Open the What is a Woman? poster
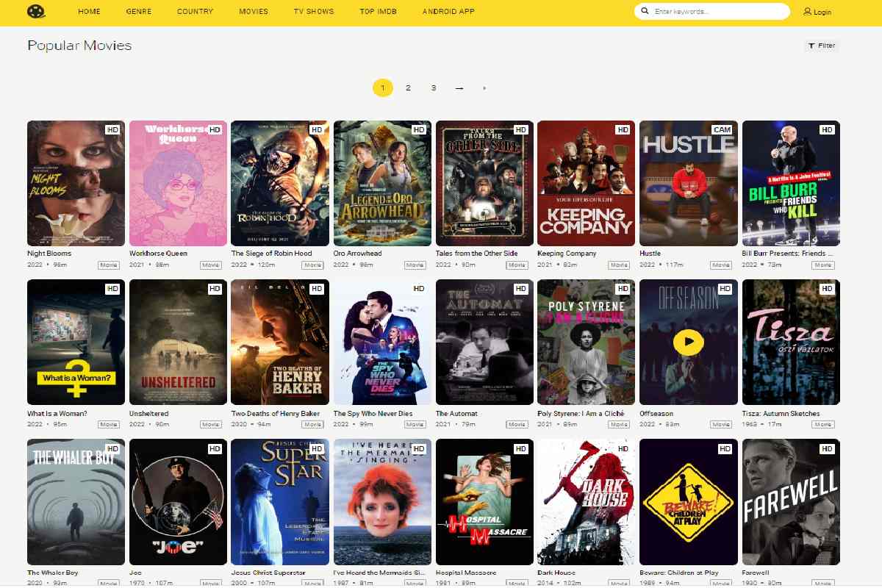 76,343
